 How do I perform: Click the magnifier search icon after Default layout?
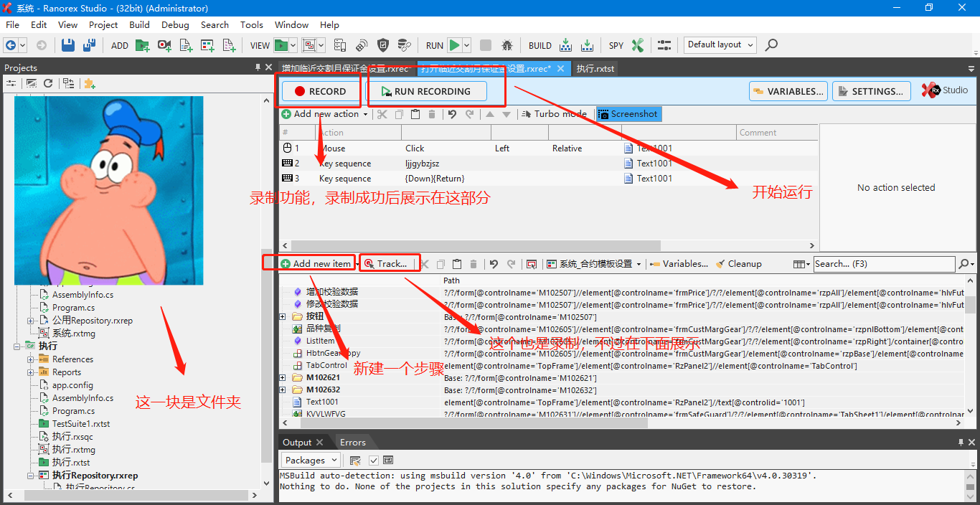click(x=771, y=45)
